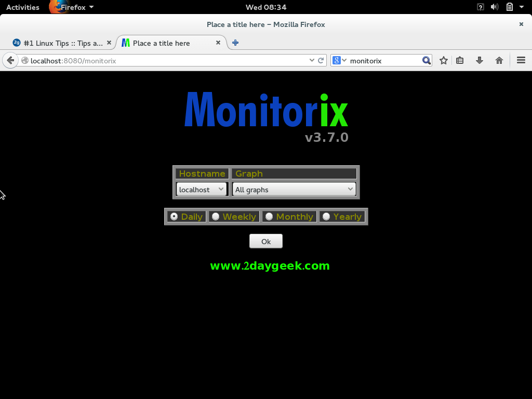Screen dimensions: 532x399
Task: Click the accessibility help icon in top bar
Action: [x=481, y=7]
